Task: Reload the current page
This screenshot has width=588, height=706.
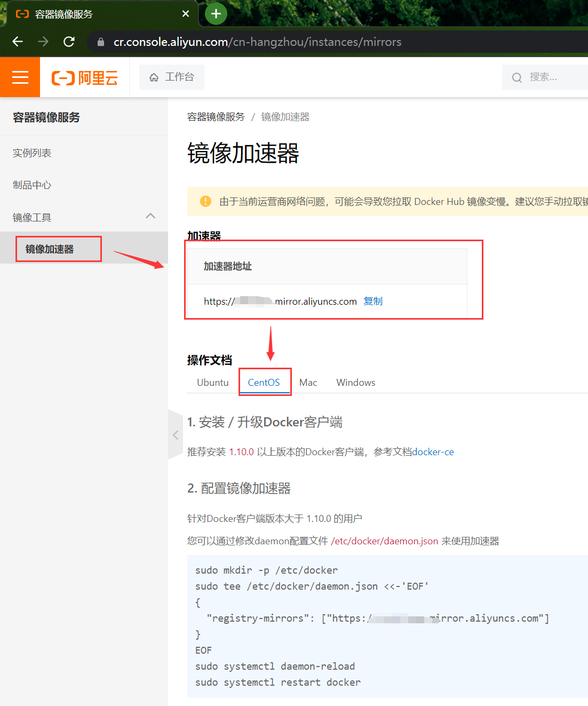Action: coord(69,42)
